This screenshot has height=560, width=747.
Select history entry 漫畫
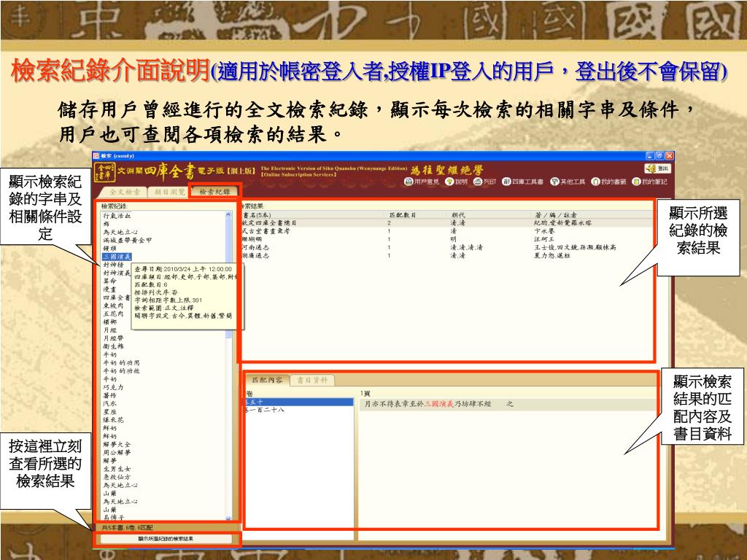[109, 289]
